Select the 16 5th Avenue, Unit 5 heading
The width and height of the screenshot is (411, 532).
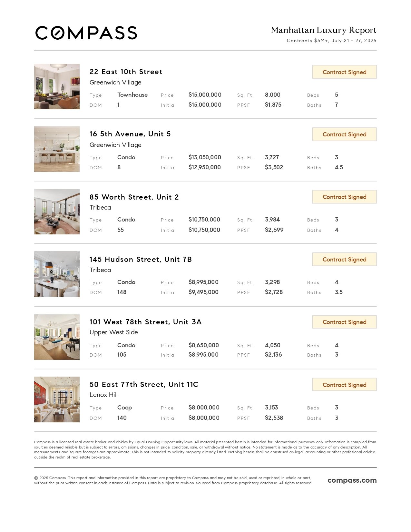click(x=130, y=134)
